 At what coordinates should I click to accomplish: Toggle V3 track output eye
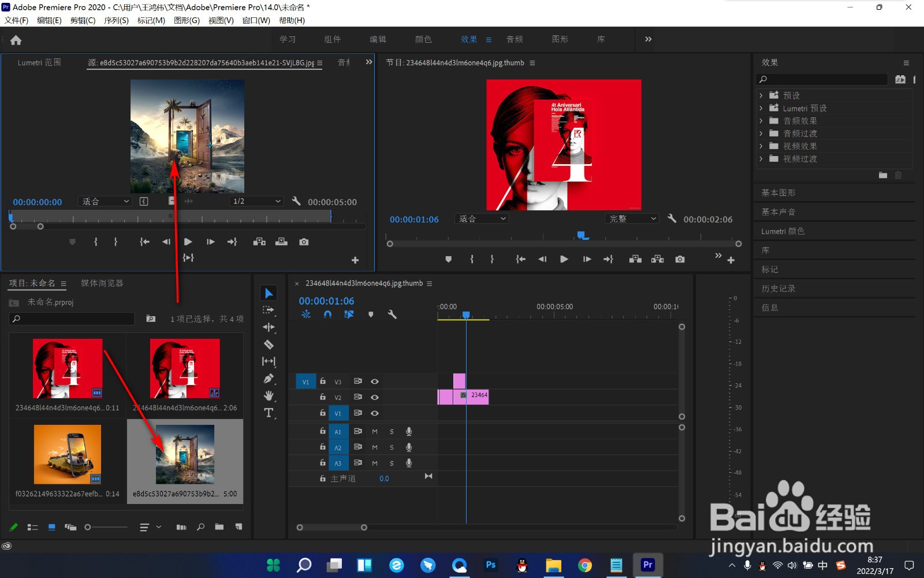click(375, 381)
